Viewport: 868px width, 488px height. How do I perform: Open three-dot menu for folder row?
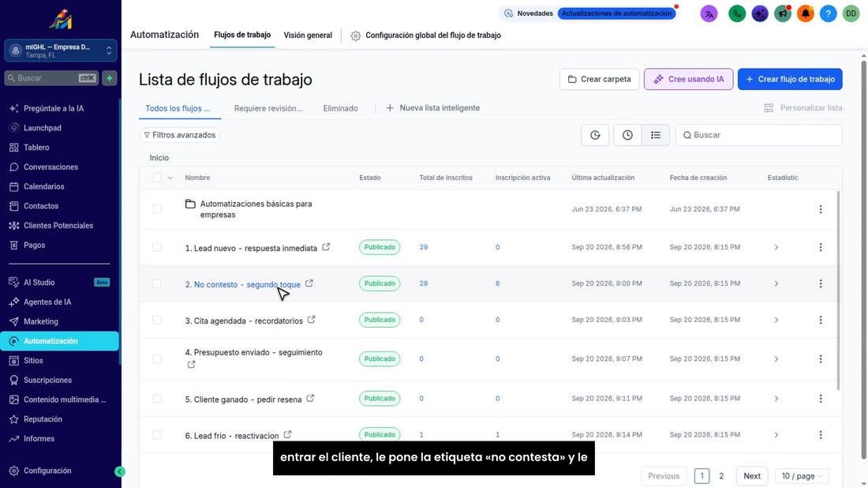coord(821,208)
